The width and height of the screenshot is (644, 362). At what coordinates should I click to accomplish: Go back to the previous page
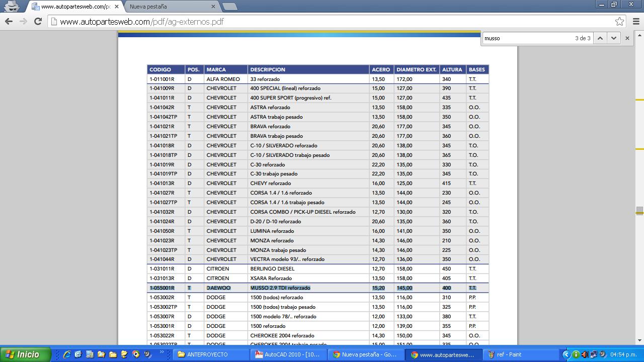tap(9, 22)
